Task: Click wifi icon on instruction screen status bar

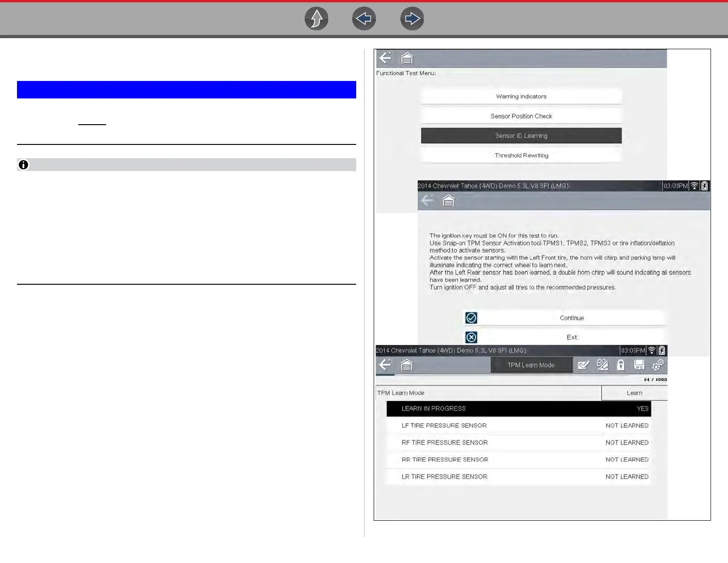Action: click(x=694, y=186)
